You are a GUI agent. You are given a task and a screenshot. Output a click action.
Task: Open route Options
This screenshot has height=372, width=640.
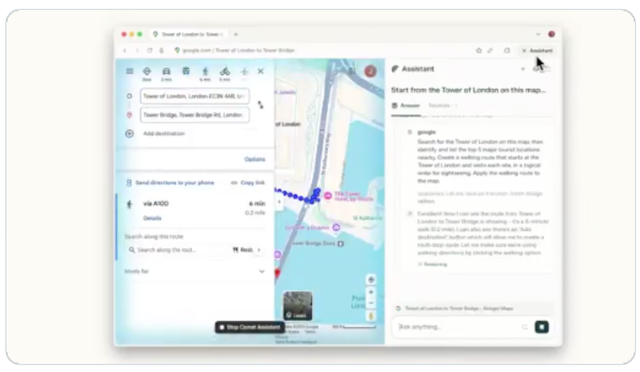click(x=255, y=159)
